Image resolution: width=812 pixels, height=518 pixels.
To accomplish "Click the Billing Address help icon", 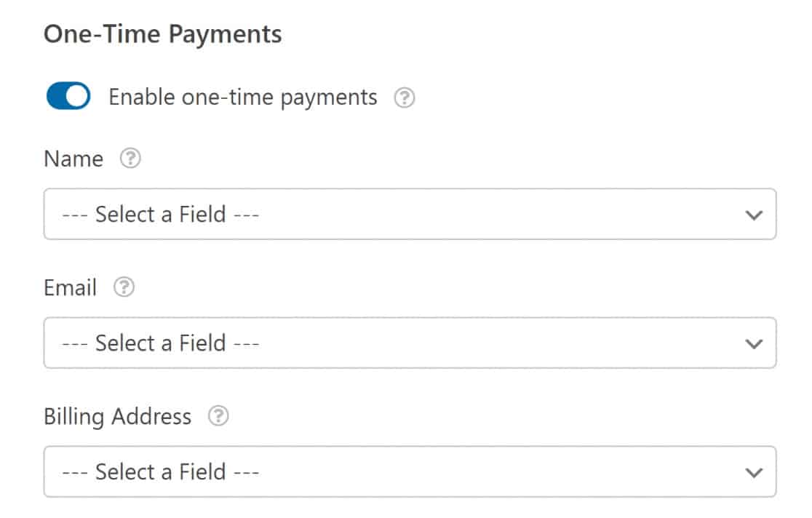I will (x=218, y=417).
